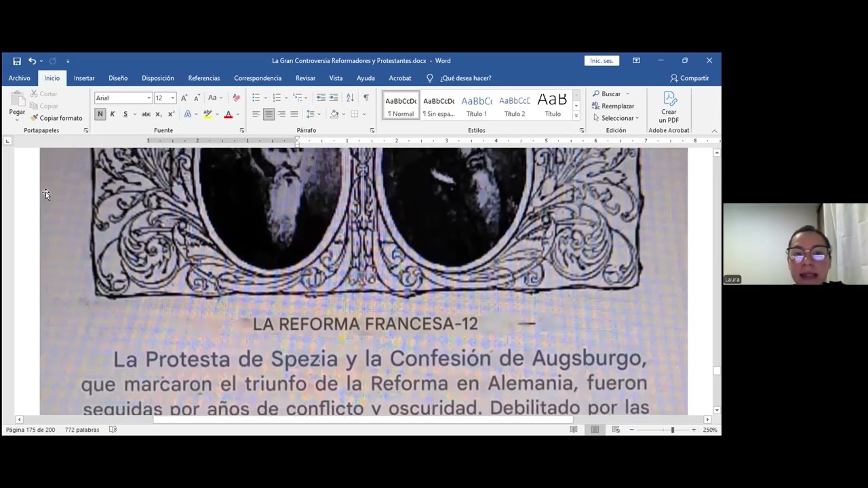Toggle superscript formatting
Viewport: 868px width, 488px height.
click(x=171, y=114)
